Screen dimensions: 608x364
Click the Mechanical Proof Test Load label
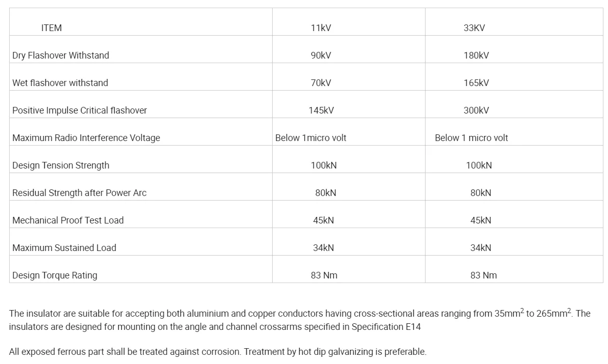click(x=68, y=220)
